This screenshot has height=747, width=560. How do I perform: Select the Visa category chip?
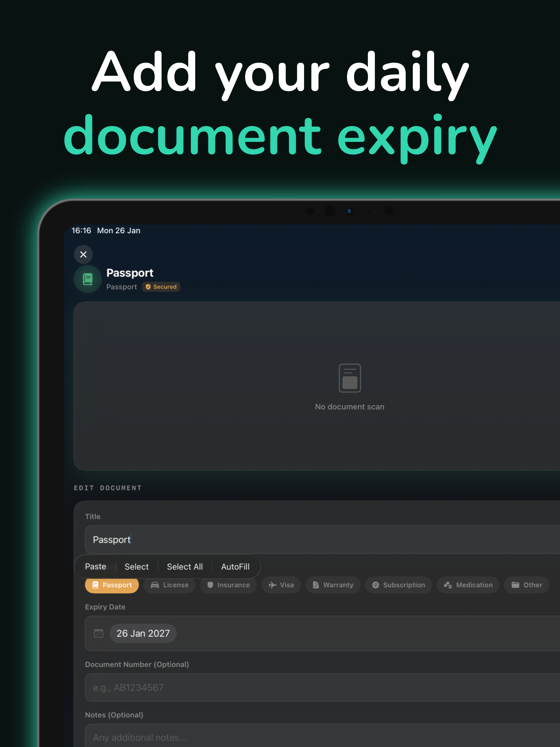[281, 585]
